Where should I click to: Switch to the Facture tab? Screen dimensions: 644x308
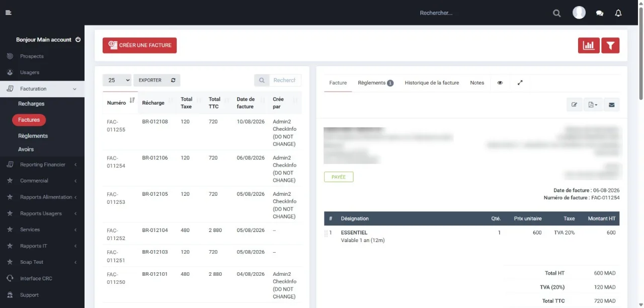[x=338, y=83]
